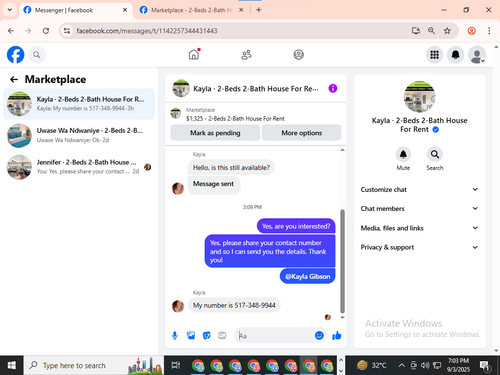Bookmark this page with star icon
500x375 pixels.
click(x=447, y=31)
